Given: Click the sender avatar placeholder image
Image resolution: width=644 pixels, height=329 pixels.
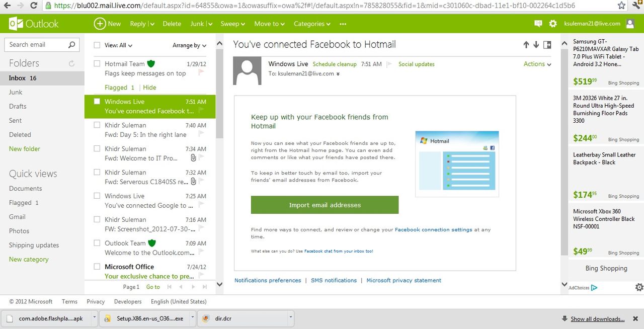Looking at the screenshot, I should [x=248, y=71].
